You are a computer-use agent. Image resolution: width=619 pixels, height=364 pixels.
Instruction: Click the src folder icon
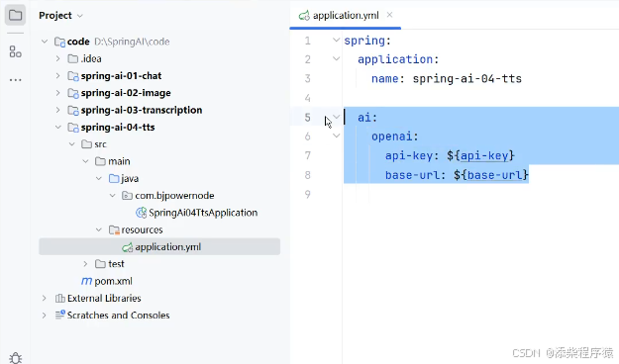point(87,144)
